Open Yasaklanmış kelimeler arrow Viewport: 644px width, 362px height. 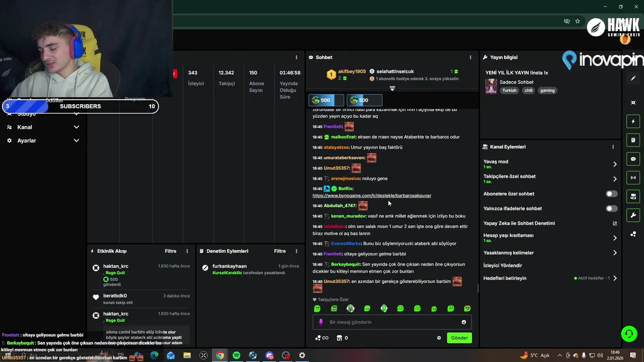pos(615,253)
